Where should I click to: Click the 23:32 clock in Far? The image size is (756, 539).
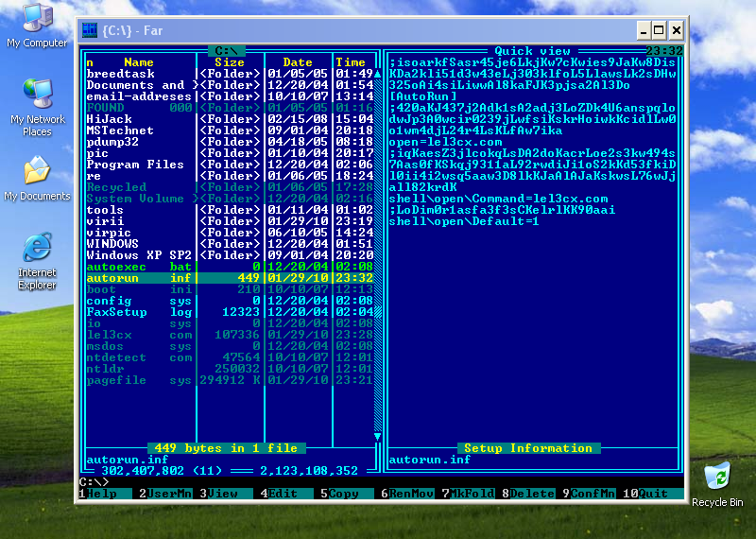click(x=664, y=51)
